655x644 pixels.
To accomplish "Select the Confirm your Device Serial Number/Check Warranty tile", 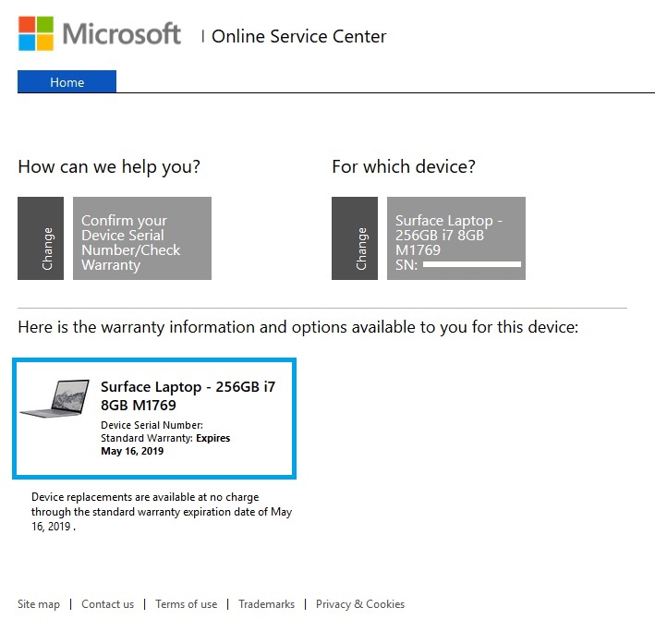I will pos(142,238).
